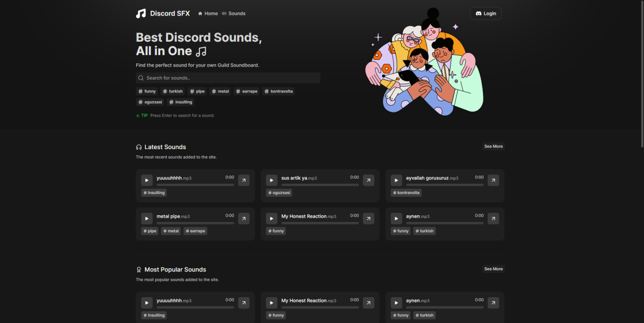The width and height of the screenshot is (644, 323).
Task: Open Latest Sounds My Honest Reaction.mp3 arrow icon
Action: (x=369, y=218)
